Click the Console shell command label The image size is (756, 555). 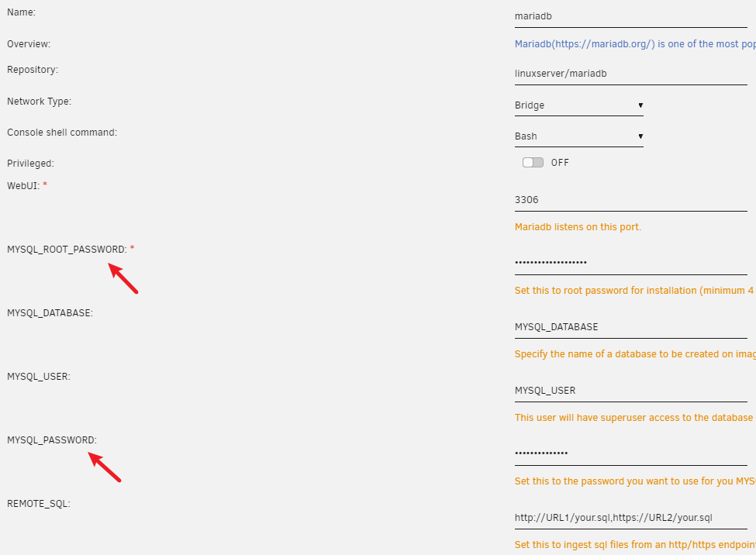(62, 132)
